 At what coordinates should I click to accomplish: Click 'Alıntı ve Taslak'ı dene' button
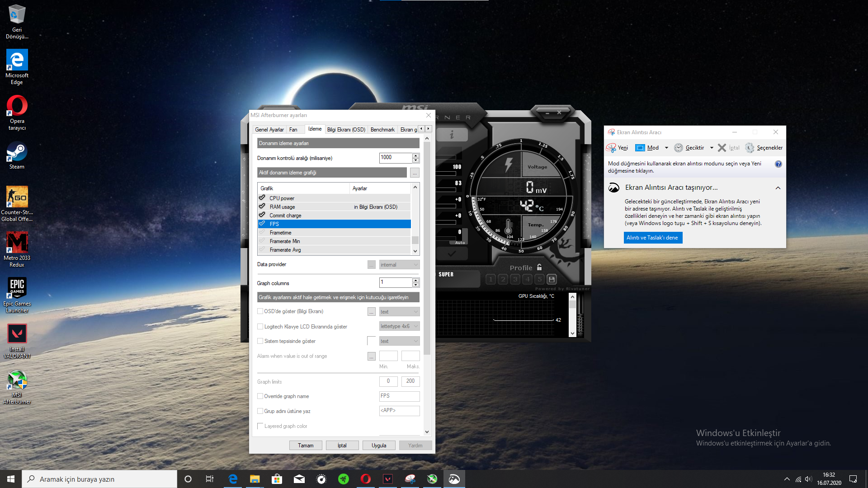(652, 238)
